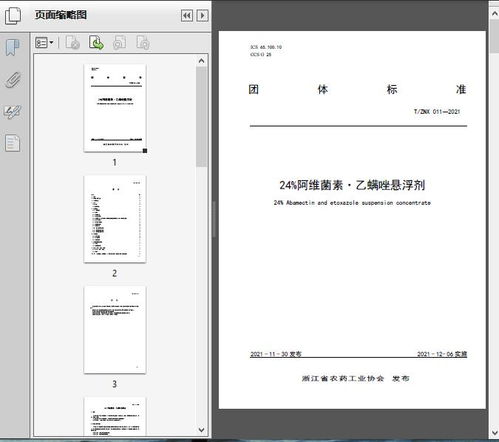499x442 pixels.
Task: Open the page thumbnails panel icon
Action: coord(13,15)
